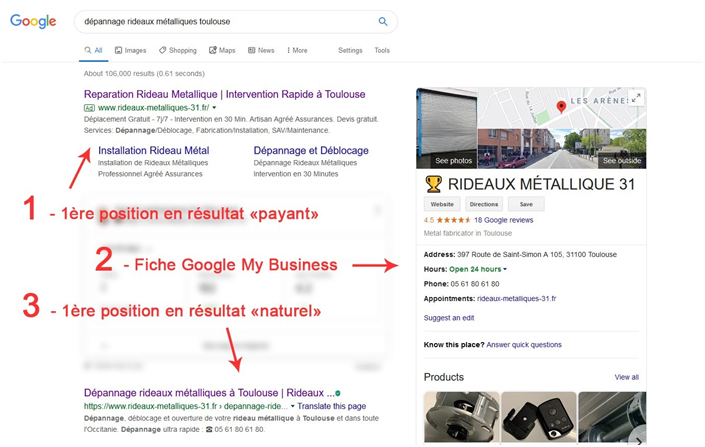Viewport: 705px width, 447px height.
Task: Click the green Ad badge
Action: click(x=89, y=108)
